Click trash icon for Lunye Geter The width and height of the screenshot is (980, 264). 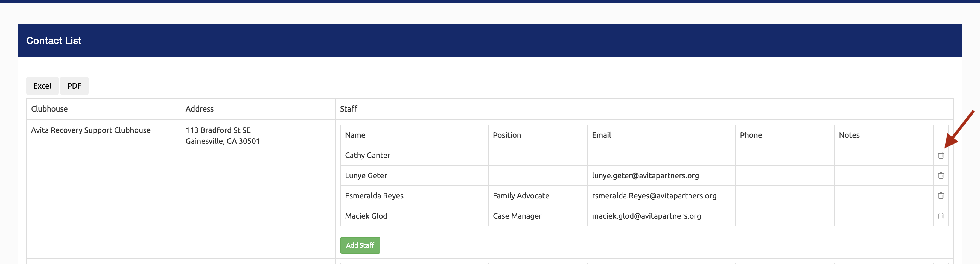(x=940, y=175)
